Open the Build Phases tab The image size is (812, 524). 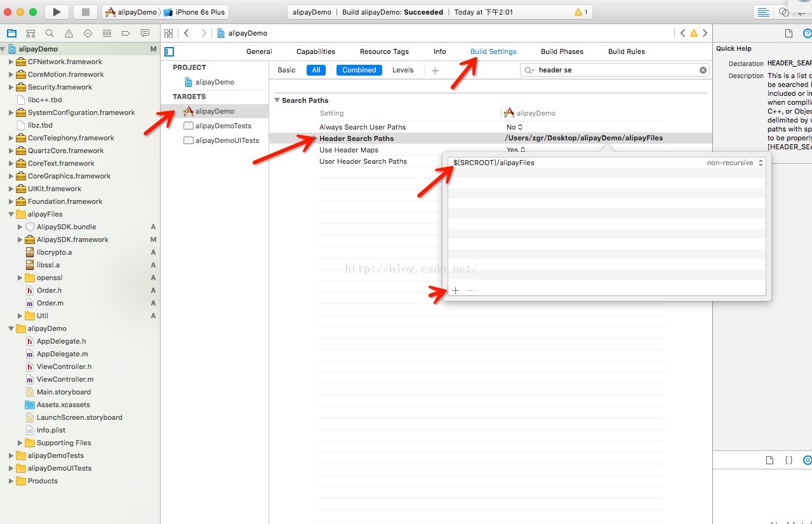pyautogui.click(x=562, y=51)
